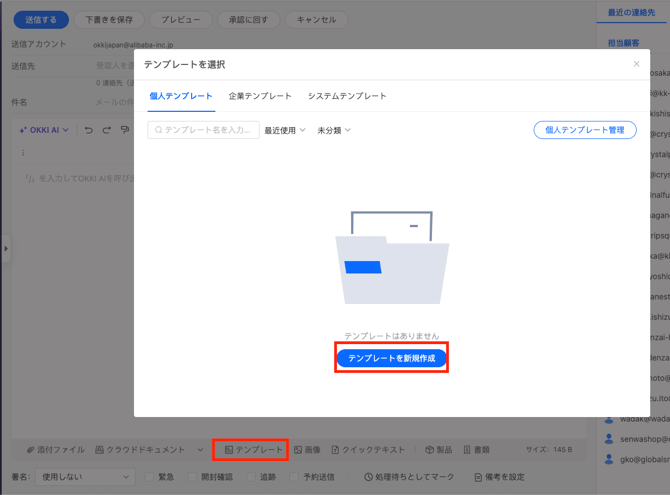Tick the 開封確認 read receipt checkbox
This screenshot has height=495, width=670.
point(192,477)
